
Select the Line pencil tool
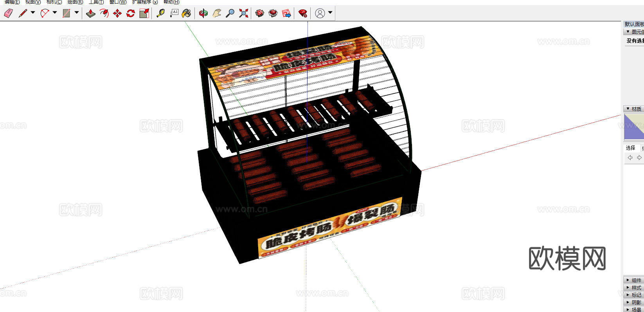coord(23,13)
